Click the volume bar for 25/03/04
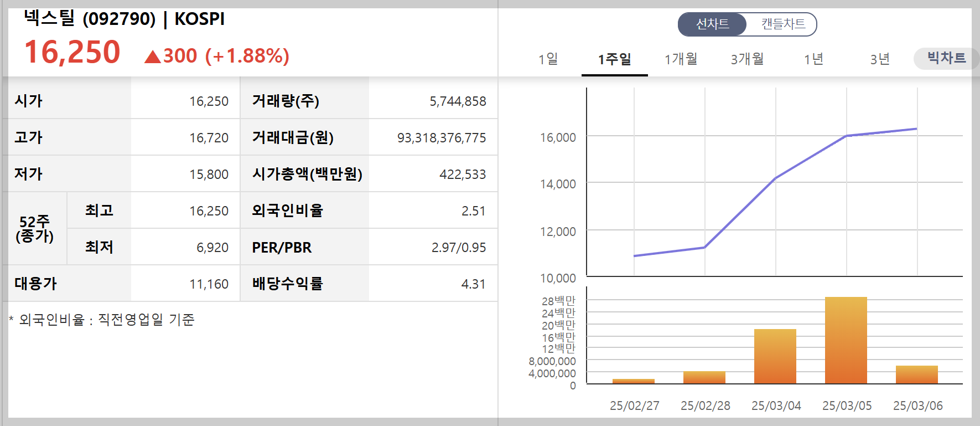The width and height of the screenshot is (980, 426). click(775, 356)
